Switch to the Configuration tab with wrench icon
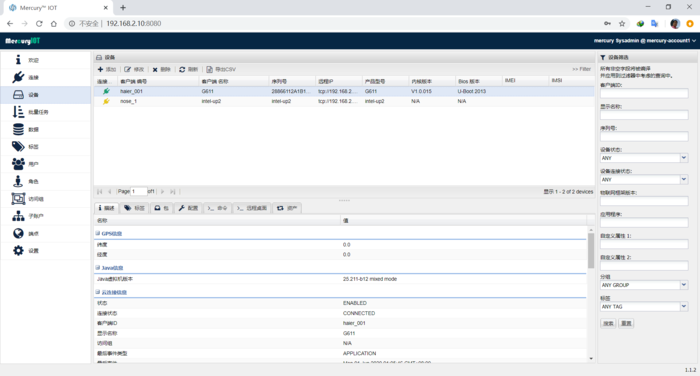Viewport: 700px width, 376px height. tap(188, 208)
